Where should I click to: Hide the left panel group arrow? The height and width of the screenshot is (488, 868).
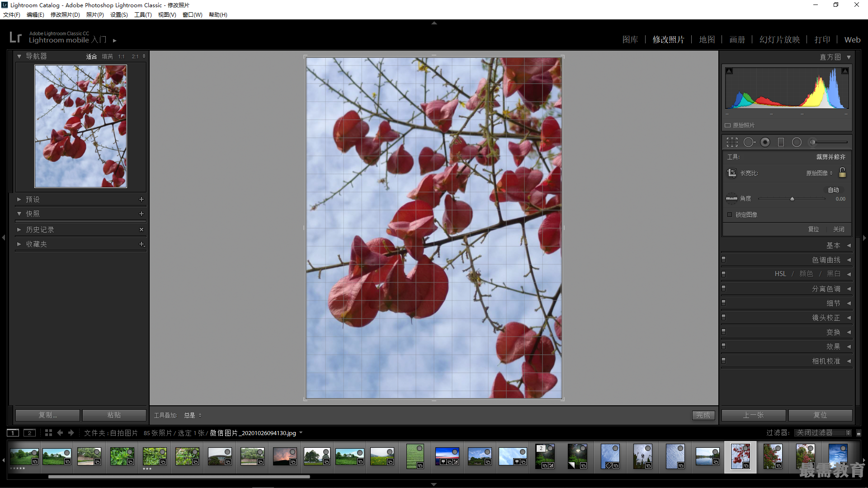[x=3, y=237]
